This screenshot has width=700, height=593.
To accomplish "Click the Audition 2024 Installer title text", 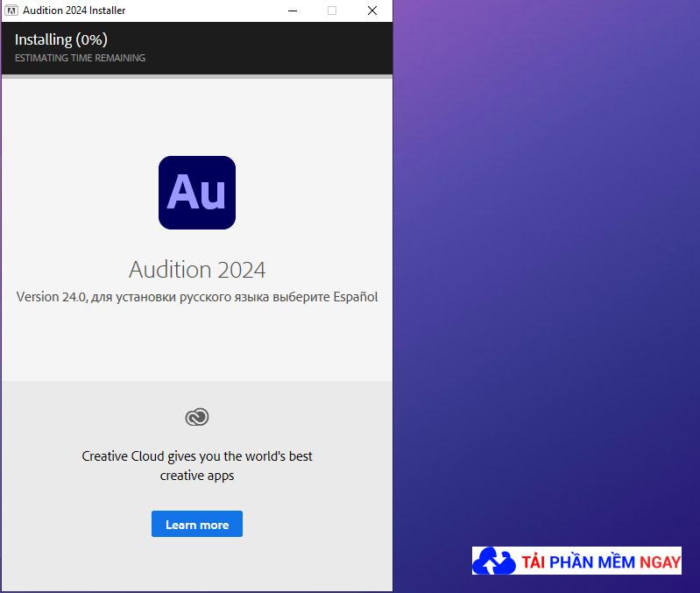I will pos(74,11).
